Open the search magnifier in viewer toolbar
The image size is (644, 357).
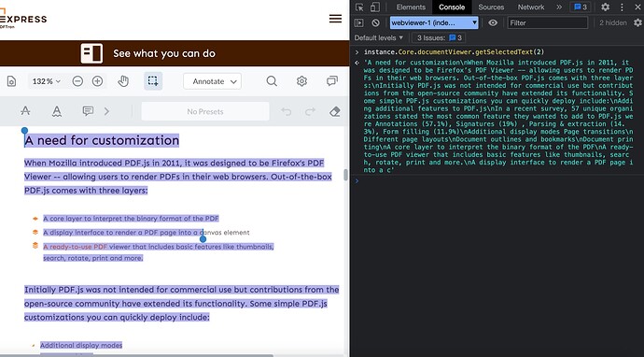coord(272,81)
